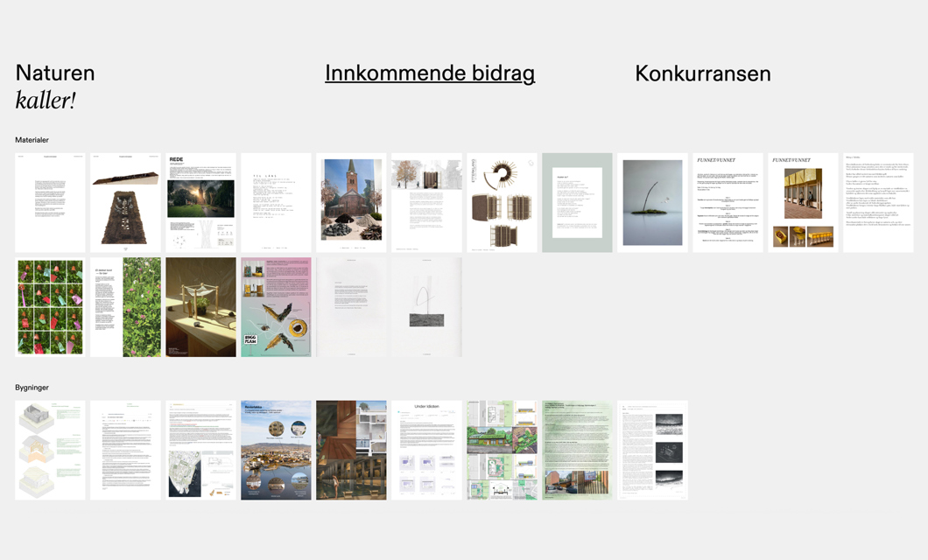The height and width of the screenshot is (560, 928).
Task: Open the green text page with brick building thumbnail
Action: [577, 450]
